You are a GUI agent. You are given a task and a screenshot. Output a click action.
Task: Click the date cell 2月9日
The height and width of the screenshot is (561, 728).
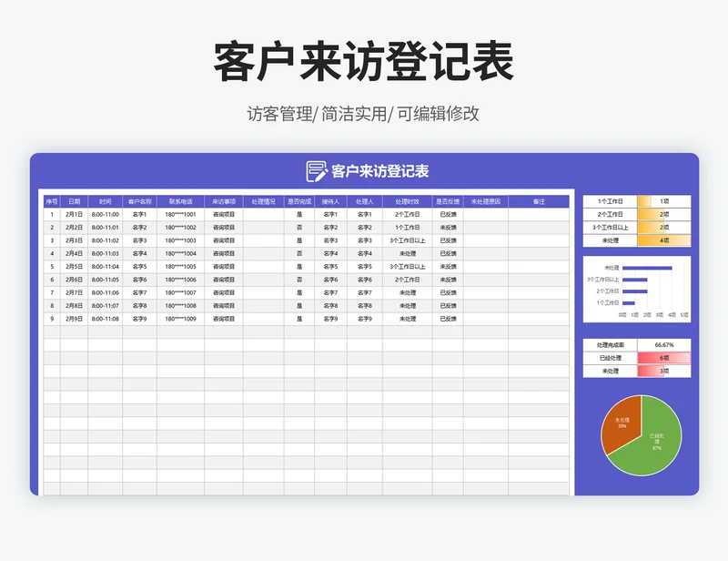[75, 319]
